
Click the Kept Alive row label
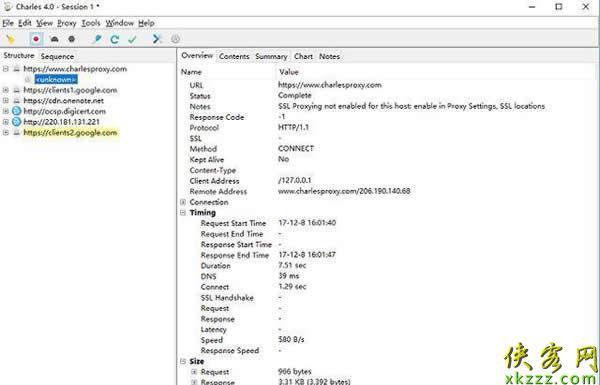coord(207,160)
